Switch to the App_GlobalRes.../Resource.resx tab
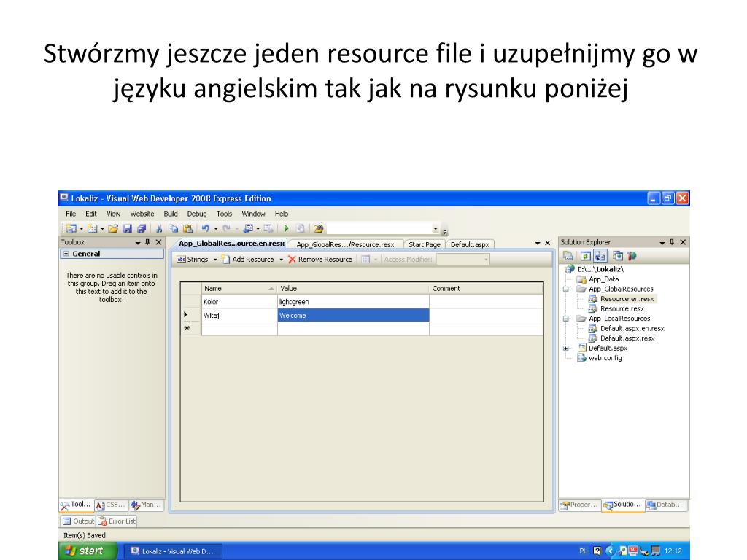This screenshot has width=747, height=560. pyautogui.click(x=345, y=244)
